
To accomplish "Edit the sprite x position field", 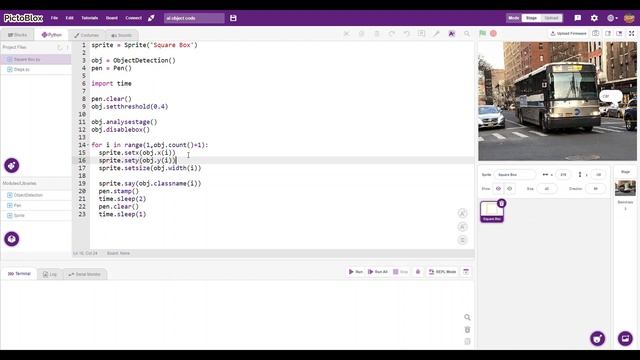I will [563, 175].
